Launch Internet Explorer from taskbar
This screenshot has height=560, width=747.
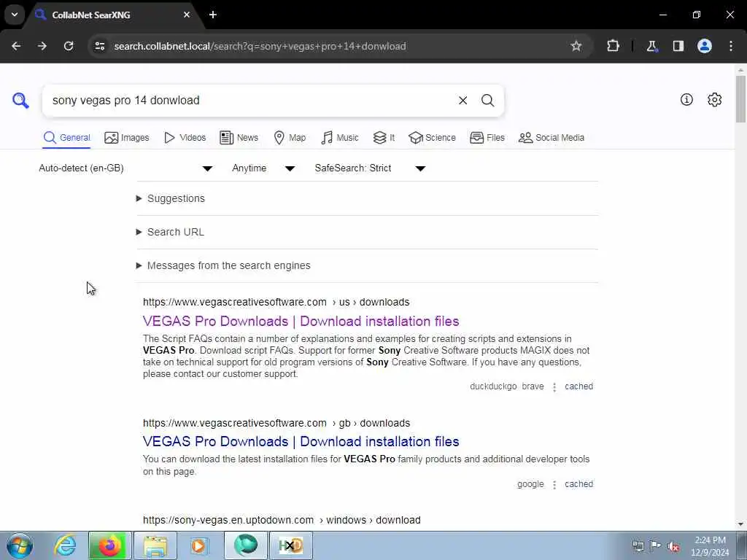click(65, 545)
